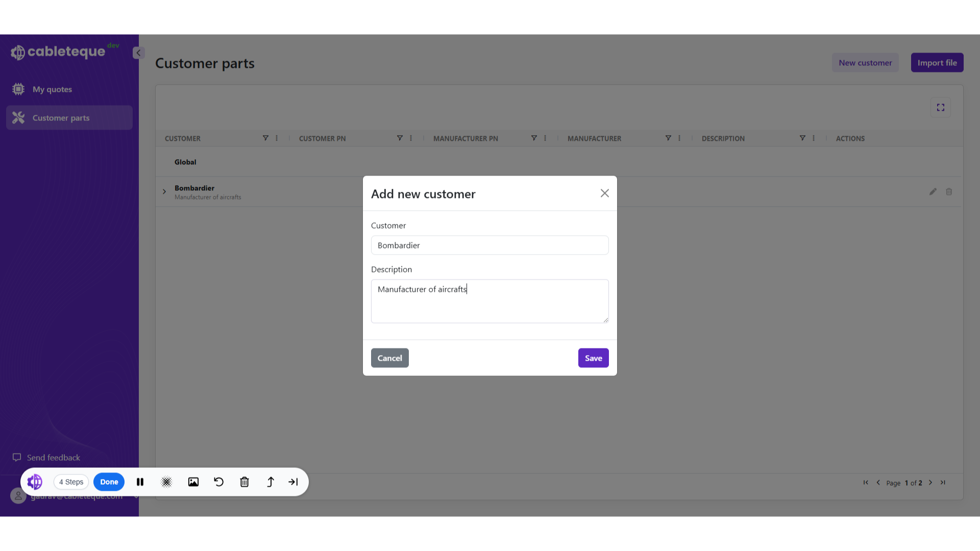This screenshot has height=551, width=980.
Task: Click the Customer name input field
Action: [x=489, y=245]
